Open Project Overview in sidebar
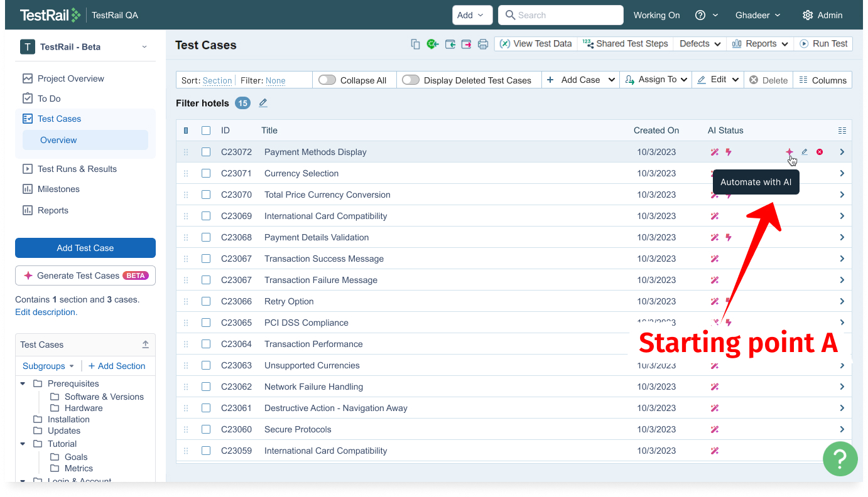The height and width of the screenshot is (497, 868). (63, 78)
